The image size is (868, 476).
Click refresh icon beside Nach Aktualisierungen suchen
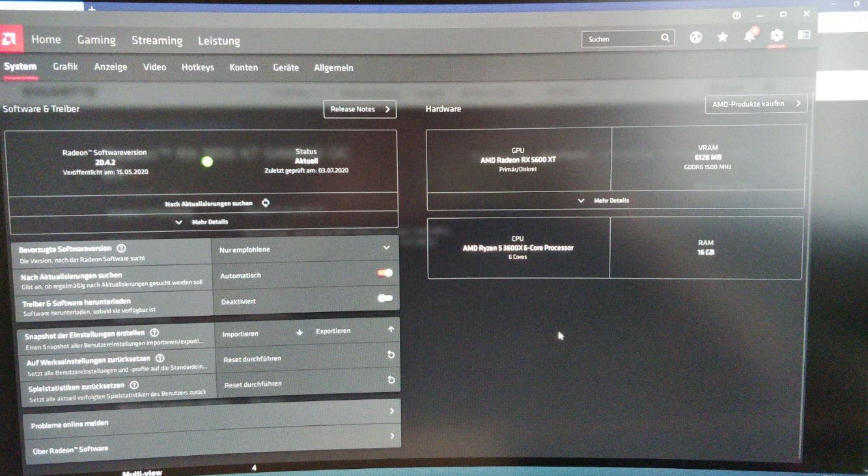point(266,203)
